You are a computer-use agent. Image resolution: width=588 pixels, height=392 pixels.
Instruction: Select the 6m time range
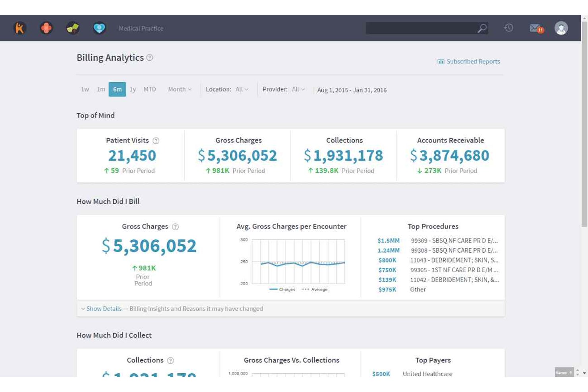[117, 89]
